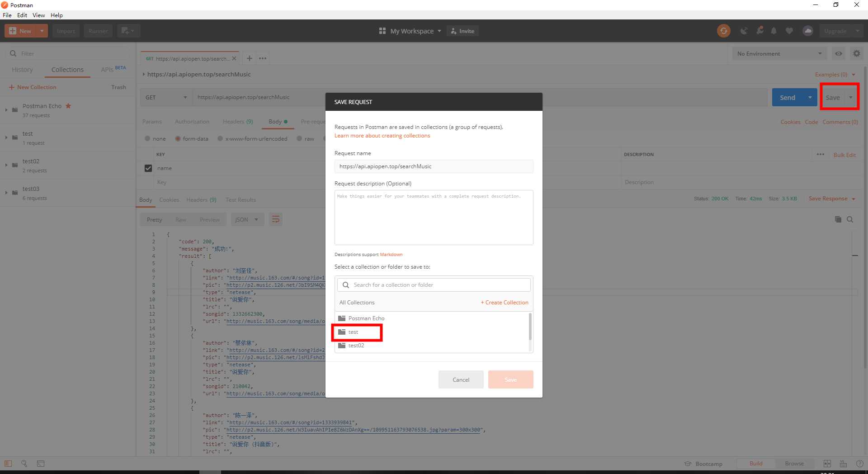Image resolution: width=868 pixels, height=474 pixels.
Task: Search in response magnifier icon
Action: [850, 219]
